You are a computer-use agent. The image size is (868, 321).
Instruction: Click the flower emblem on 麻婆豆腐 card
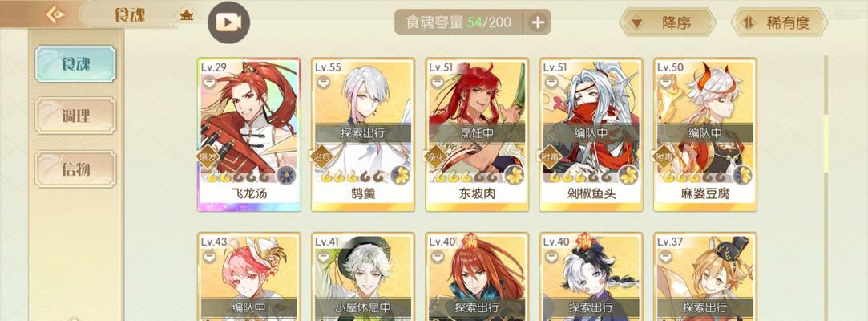click(x=743, y=176)
